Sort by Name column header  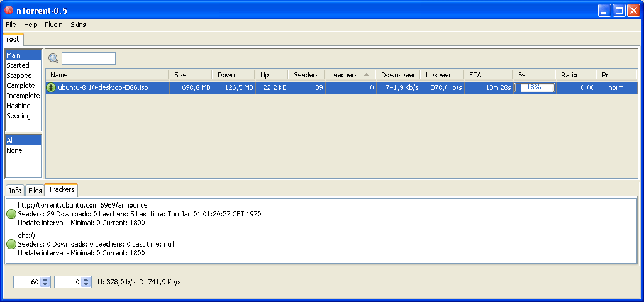pos(107,75)
